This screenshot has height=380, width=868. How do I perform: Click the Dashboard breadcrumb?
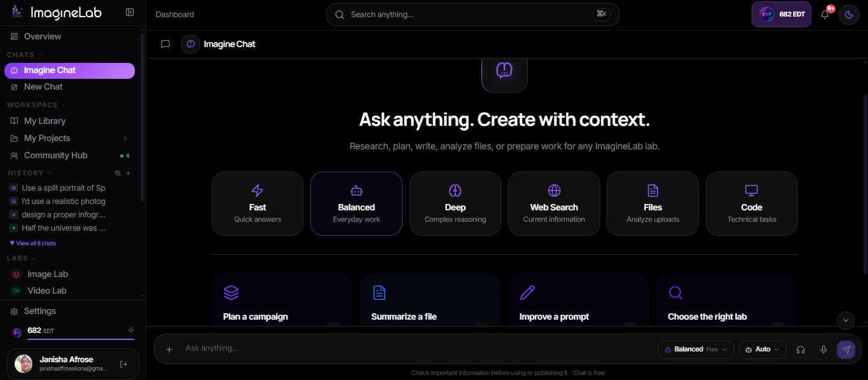(x=175, y=14)
